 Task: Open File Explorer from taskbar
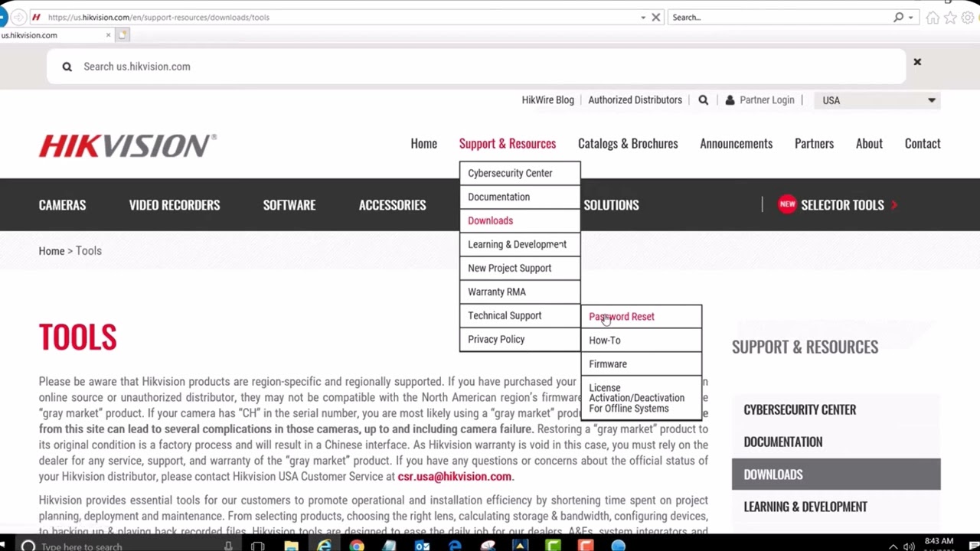(x=291, y=546)
